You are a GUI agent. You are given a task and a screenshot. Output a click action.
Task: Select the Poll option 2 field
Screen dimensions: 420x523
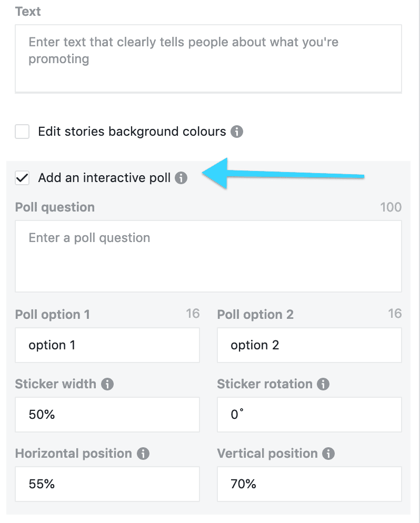(309, 345)
